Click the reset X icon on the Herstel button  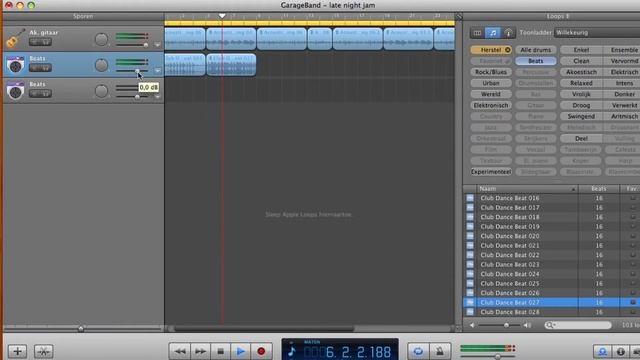tap(507, 50)
